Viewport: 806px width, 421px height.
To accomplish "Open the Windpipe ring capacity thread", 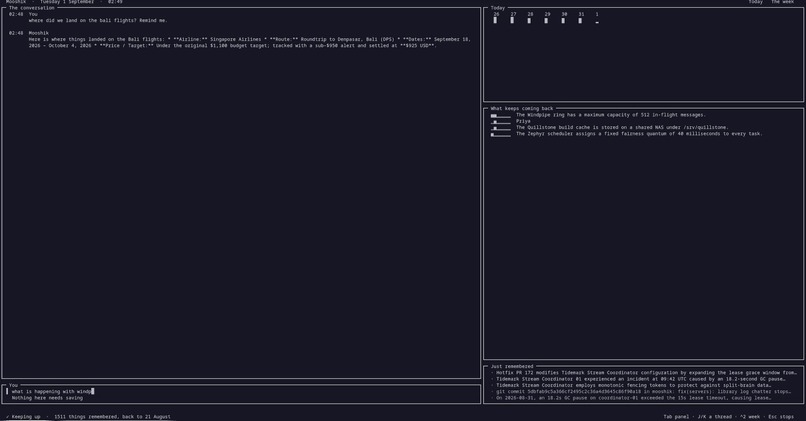I will [611, 115].
